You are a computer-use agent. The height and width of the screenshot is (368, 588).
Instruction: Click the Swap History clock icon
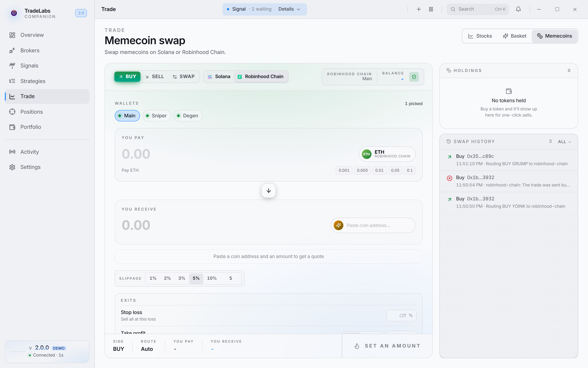coord(449,141)
